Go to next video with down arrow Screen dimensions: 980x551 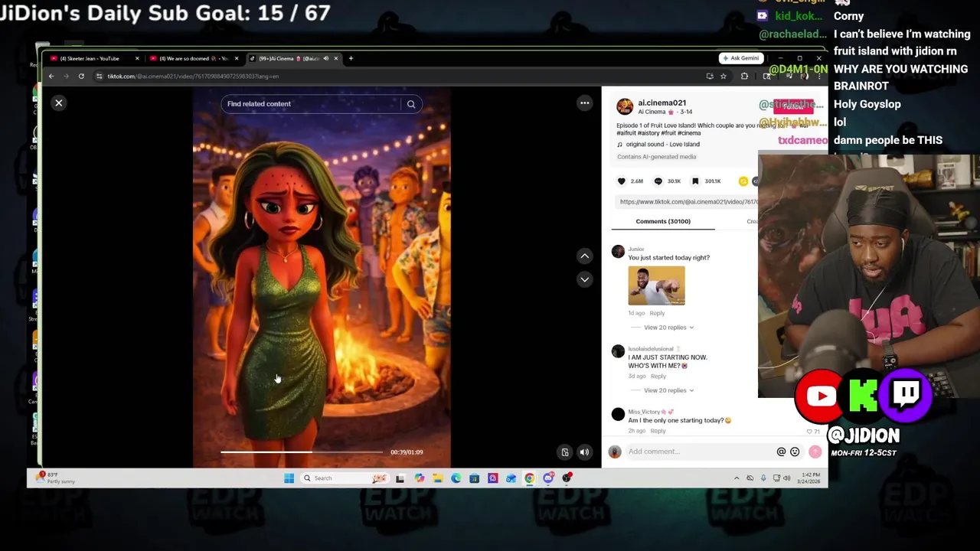pyautogui.click(x=584, y=279)
